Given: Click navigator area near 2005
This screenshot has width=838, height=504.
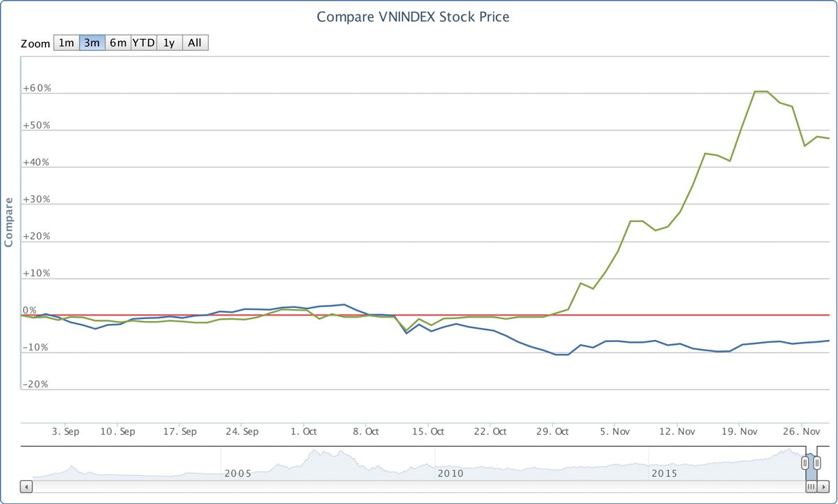Looking at the screenshot, I should [237, 464].
